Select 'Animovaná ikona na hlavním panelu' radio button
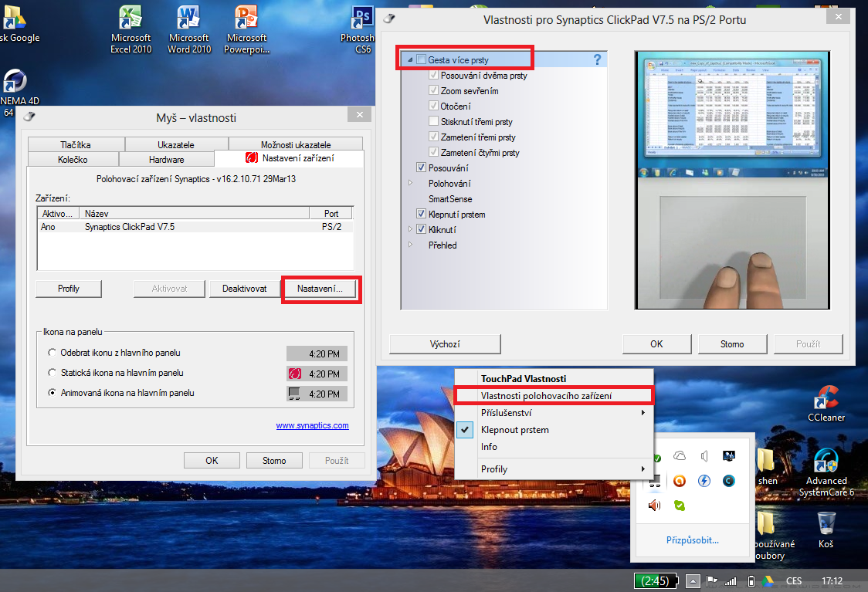This screenshot has height=592, width=868. click(x=52, y=393)
